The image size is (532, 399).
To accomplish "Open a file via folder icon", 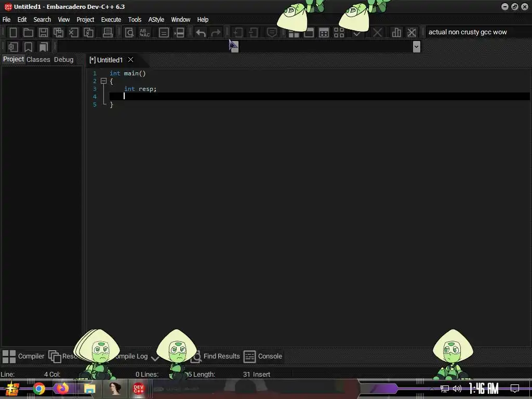I will [28, 33].
